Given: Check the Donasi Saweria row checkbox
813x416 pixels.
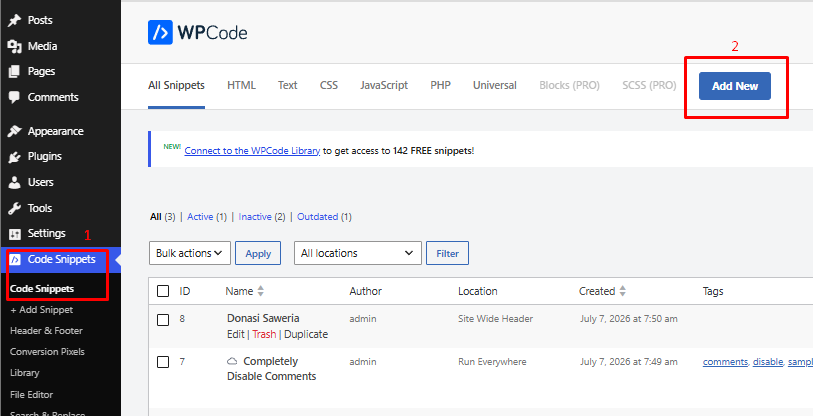Looking at the screenshot, I should tap(163, 320).
